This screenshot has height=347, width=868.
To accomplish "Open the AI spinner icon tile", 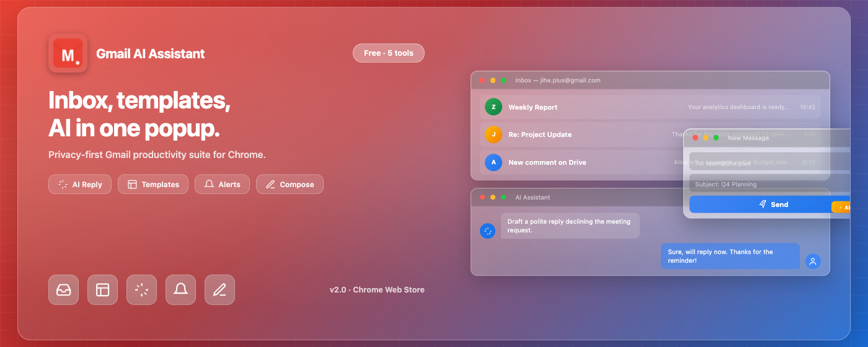I will [x=141, y=290].
